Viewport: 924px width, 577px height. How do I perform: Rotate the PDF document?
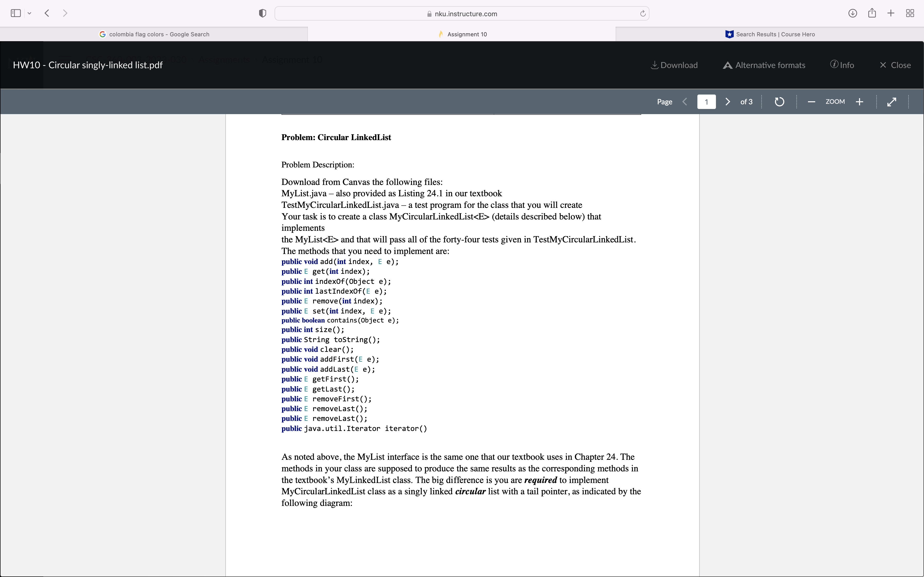779,102
